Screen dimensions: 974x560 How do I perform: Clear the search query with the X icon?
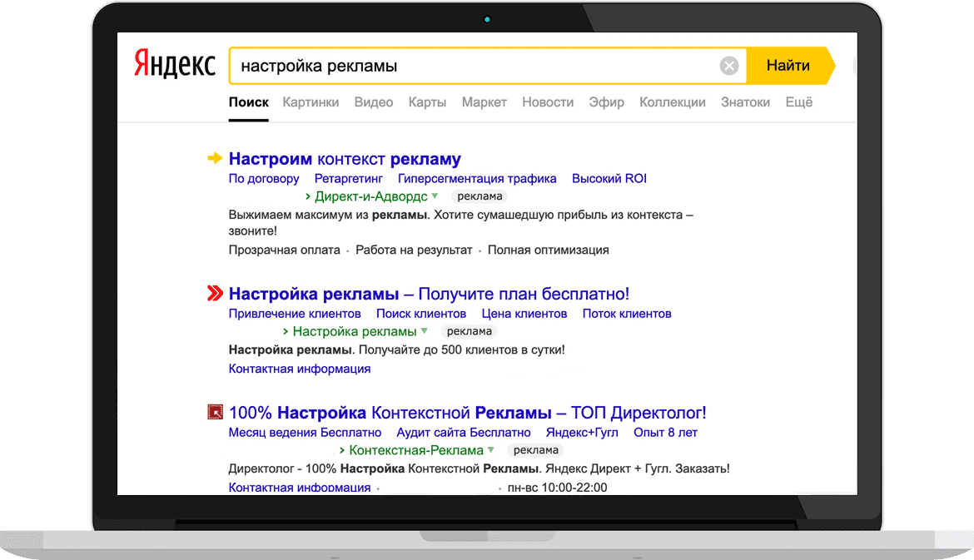(x=729, y=65)
